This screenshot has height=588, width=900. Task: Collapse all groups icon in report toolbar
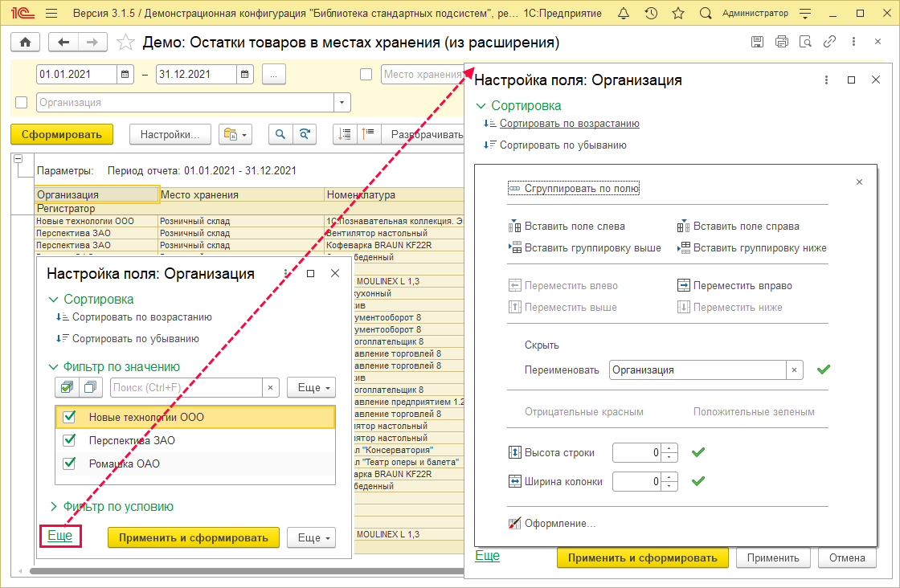point(345,134)
